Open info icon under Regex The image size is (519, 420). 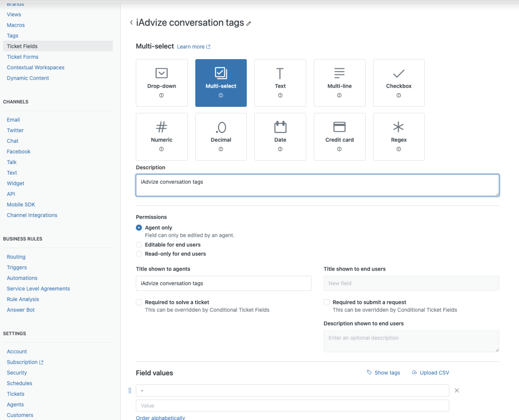coord(399,149)
